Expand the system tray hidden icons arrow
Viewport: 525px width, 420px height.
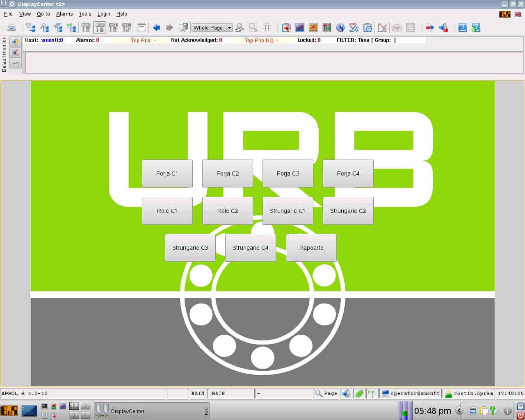(x=459, y=411)
